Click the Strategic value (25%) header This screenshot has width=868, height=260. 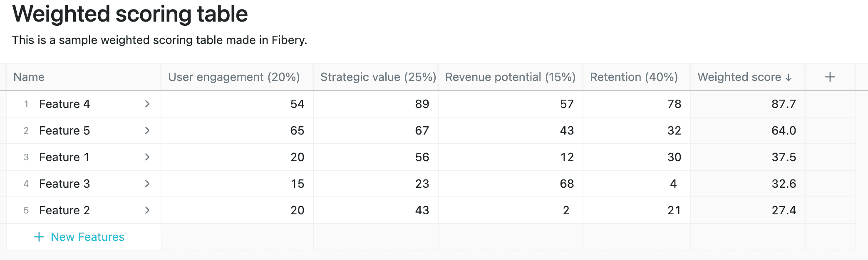[x=377, y=77]
